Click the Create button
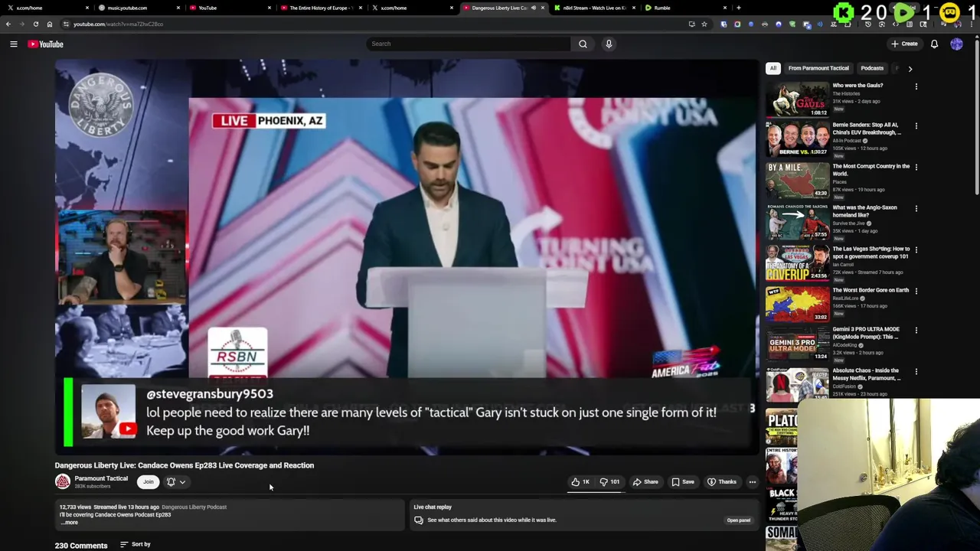Viewport: 980px width, 551px height. pos(904,44)
